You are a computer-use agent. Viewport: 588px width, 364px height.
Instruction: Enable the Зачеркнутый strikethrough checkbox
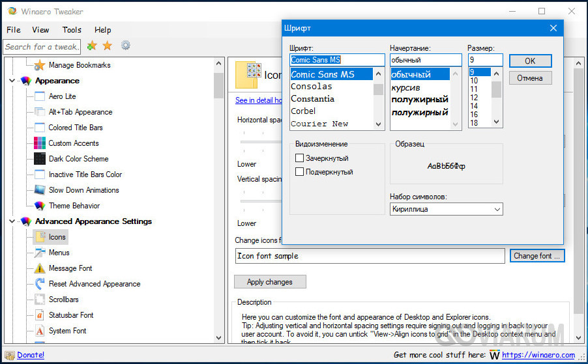pos(299,158)
